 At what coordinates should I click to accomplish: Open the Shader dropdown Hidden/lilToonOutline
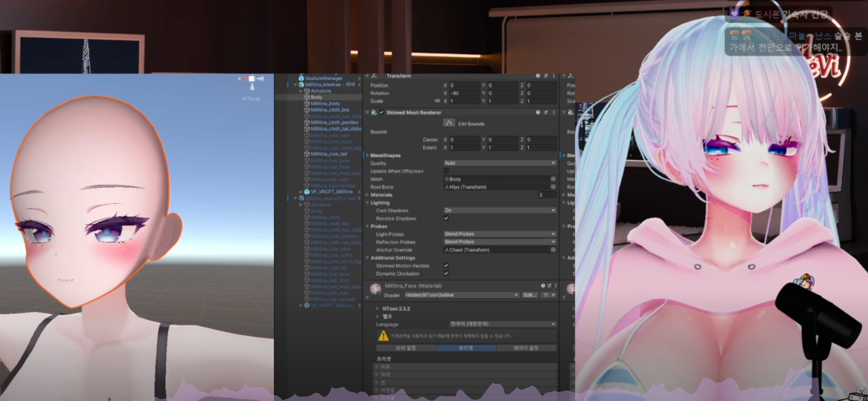tap(462, 295)
